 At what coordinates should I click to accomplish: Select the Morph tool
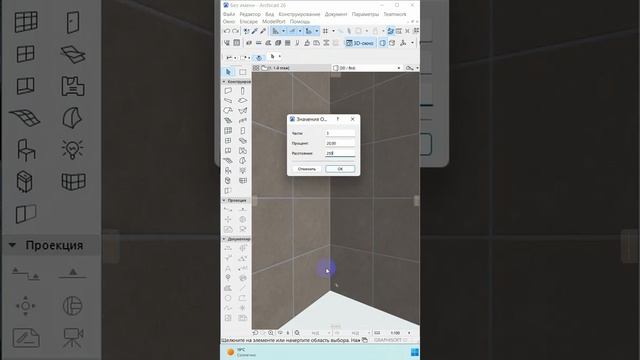[x=243, y=160]
